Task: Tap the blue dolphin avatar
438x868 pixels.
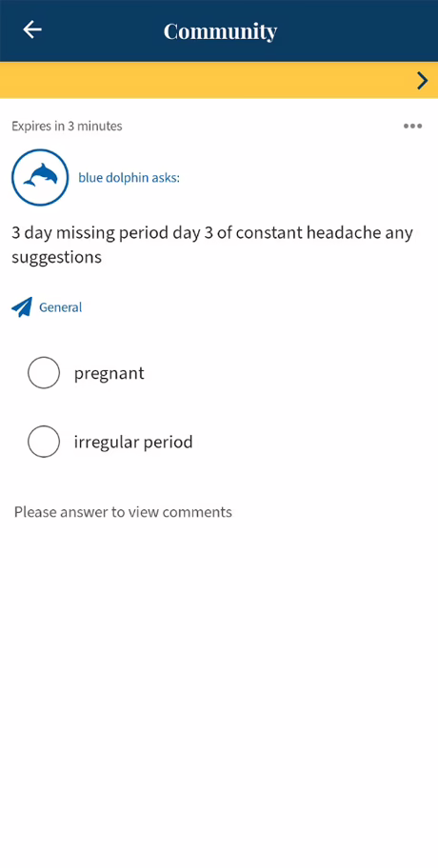Action: coord(40,177)
